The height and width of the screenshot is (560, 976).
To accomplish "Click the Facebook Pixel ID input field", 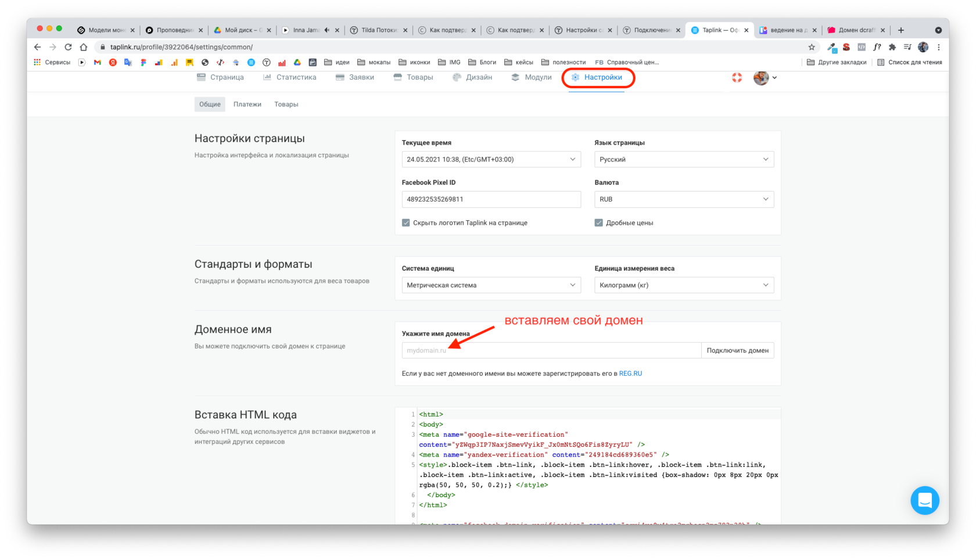I will [491, 199].
